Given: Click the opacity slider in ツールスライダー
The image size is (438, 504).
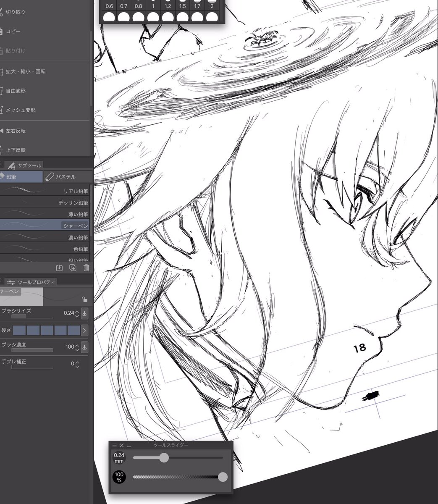Looking at the screenshot, I should [x=180, y=477].
